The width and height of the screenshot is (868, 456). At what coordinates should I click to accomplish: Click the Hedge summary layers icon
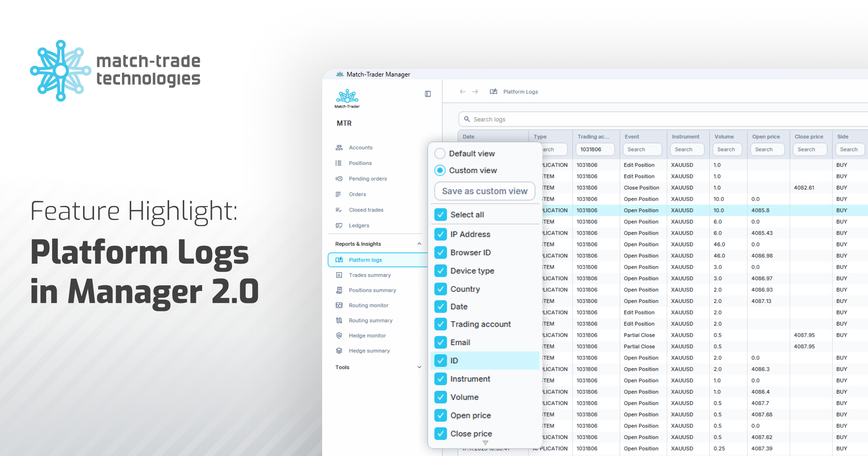[x=339, y=350]
